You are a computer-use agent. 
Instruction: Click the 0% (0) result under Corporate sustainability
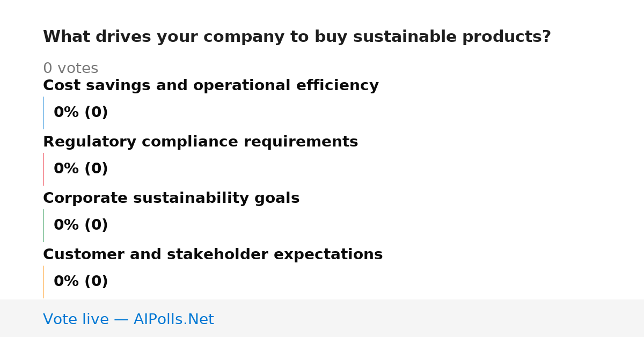click(x=80, y=225)
